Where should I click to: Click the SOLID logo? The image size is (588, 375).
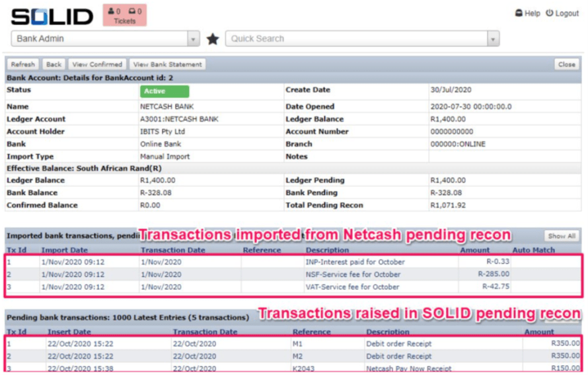pos(52,17)
